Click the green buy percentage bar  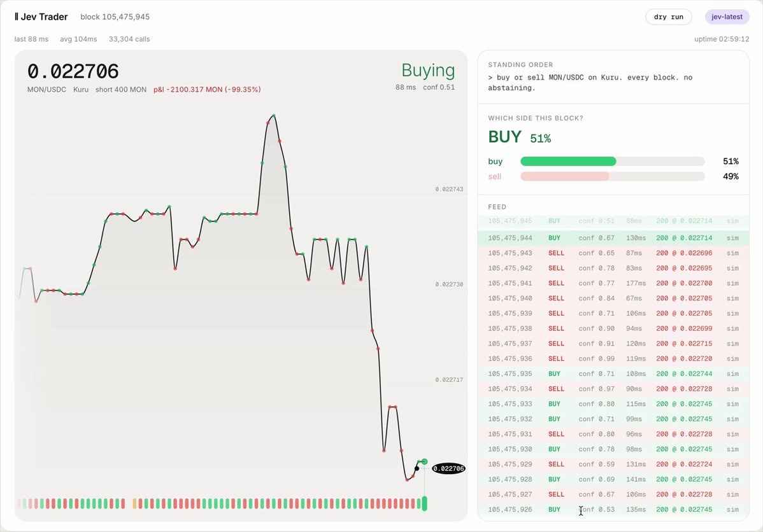[x=568, y=162]
